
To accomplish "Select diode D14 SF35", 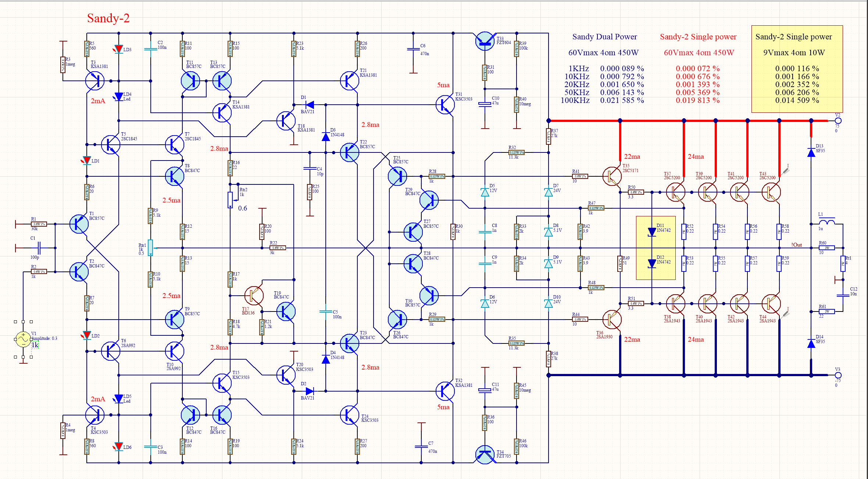I will pyautogui.click(x=811, y=343).
